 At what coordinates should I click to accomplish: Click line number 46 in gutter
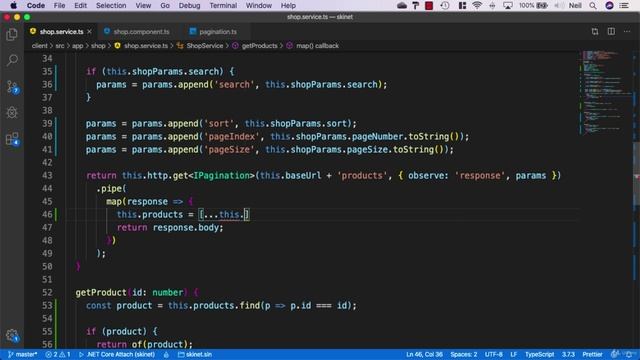click(47, 214)
